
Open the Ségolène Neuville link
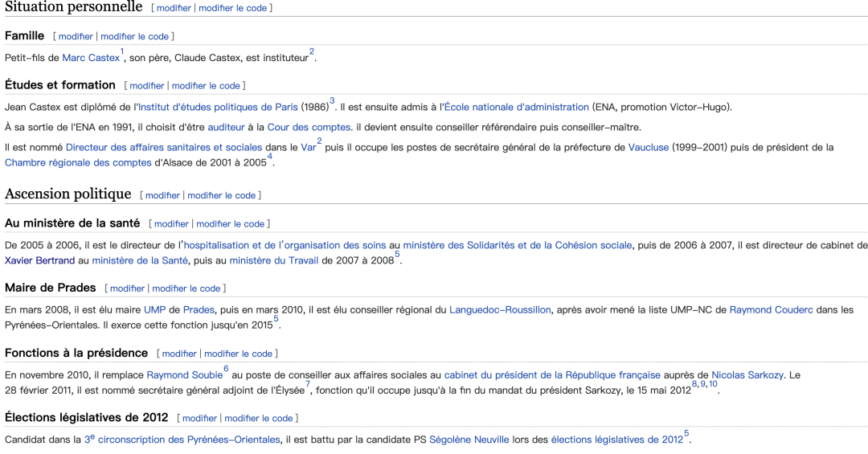click(x=469, y=440)
